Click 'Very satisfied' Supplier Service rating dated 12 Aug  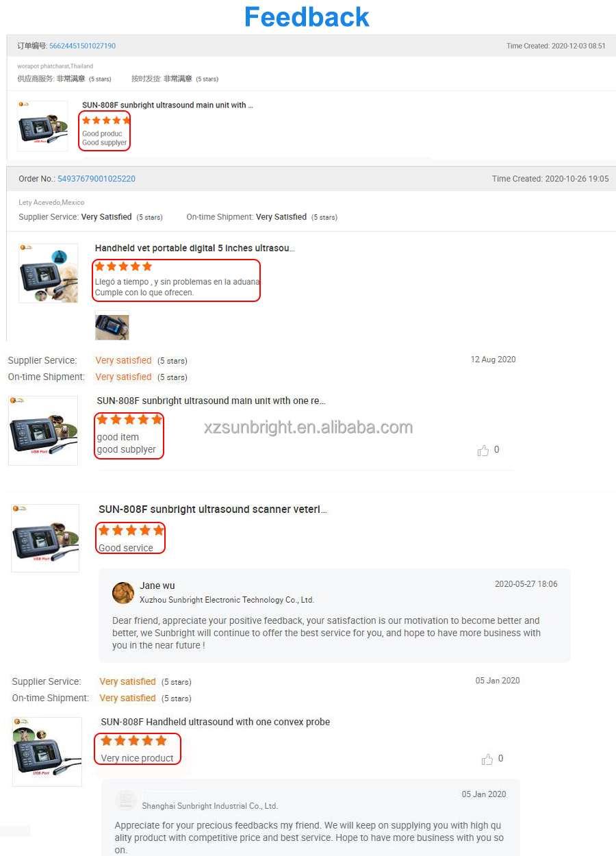coord(123,360)
